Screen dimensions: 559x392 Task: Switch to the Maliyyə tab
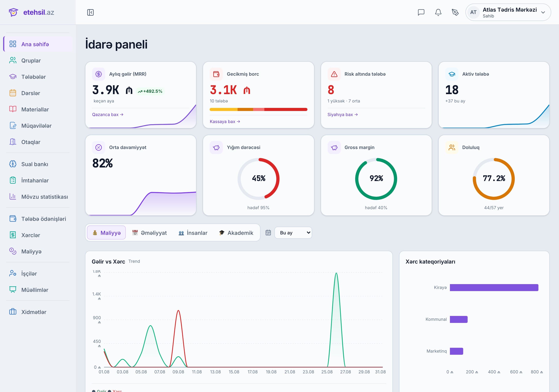point(106,233)
